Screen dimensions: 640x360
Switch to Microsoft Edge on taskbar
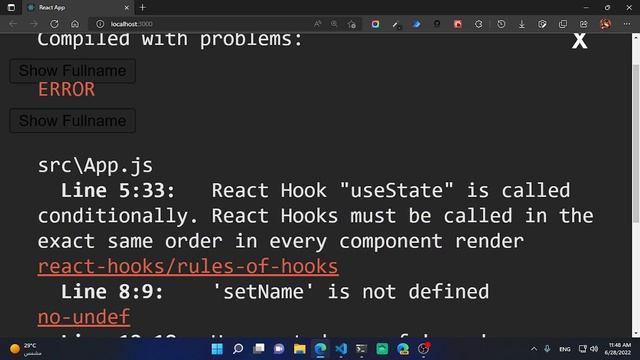click(x=320, y=349)
